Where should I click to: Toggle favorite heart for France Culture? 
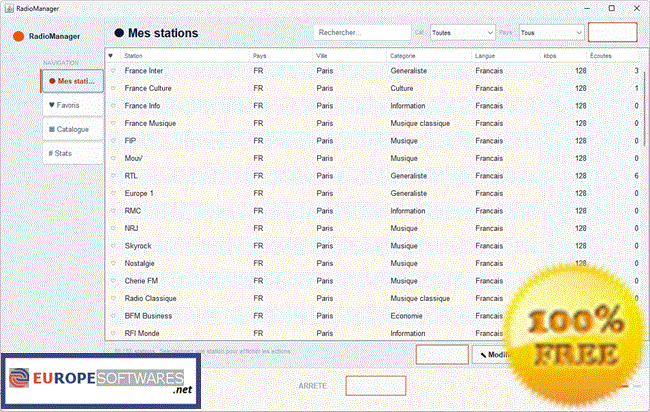coord(113,88)
